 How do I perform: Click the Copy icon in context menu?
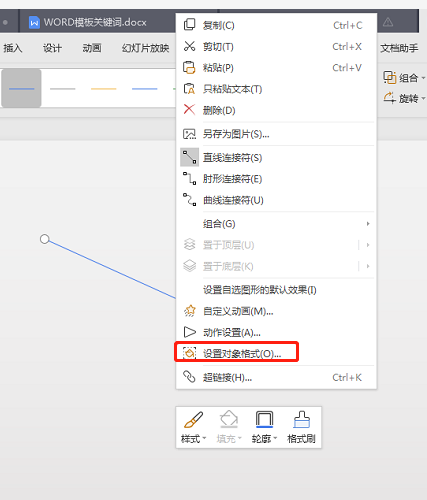189,25
